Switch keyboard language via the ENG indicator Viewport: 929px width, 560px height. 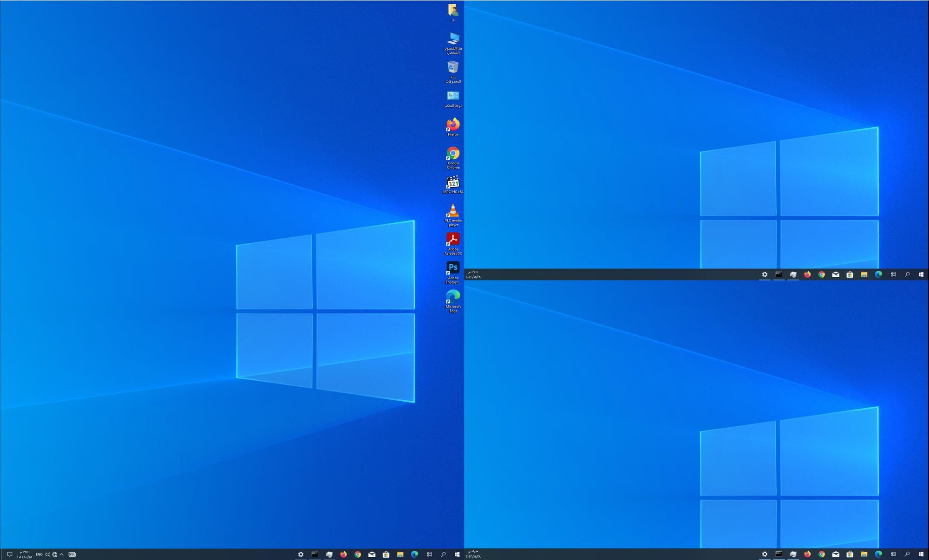pyautogui.click(x=39, y=554)
